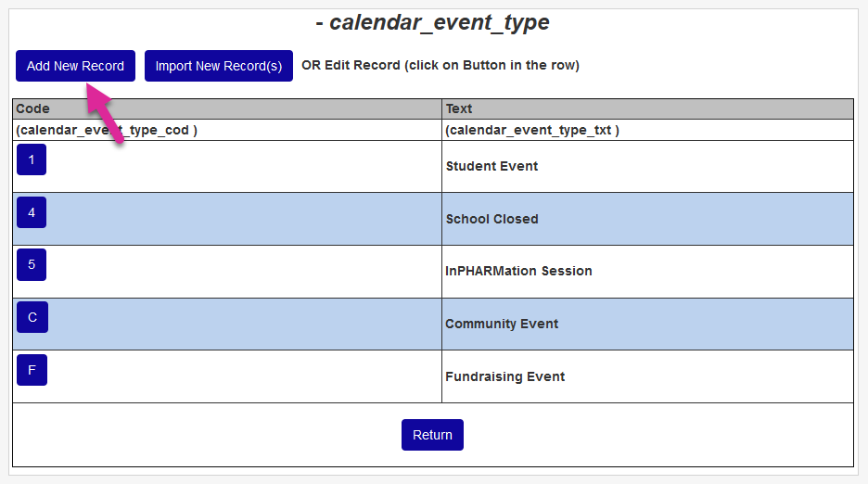
Task: Click the Add New Record button
Action: 75,66
